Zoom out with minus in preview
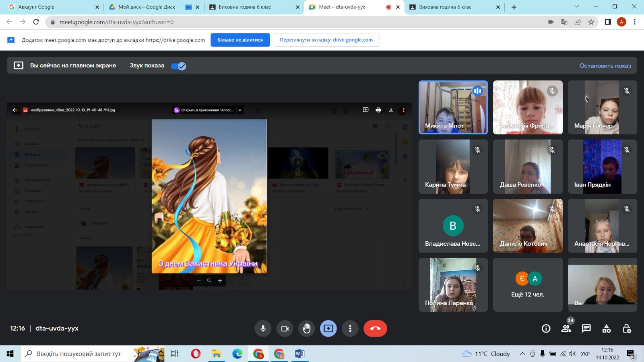 pyautogui.click(x=198, y=281)
